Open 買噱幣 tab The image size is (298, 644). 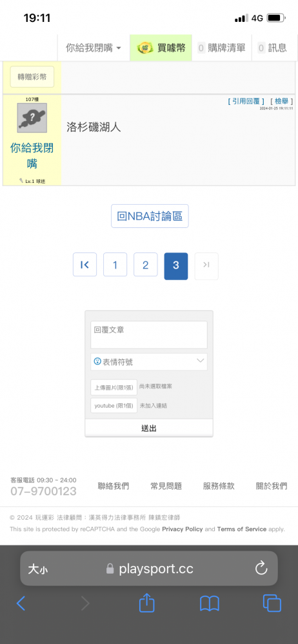(x=161, y=48)
